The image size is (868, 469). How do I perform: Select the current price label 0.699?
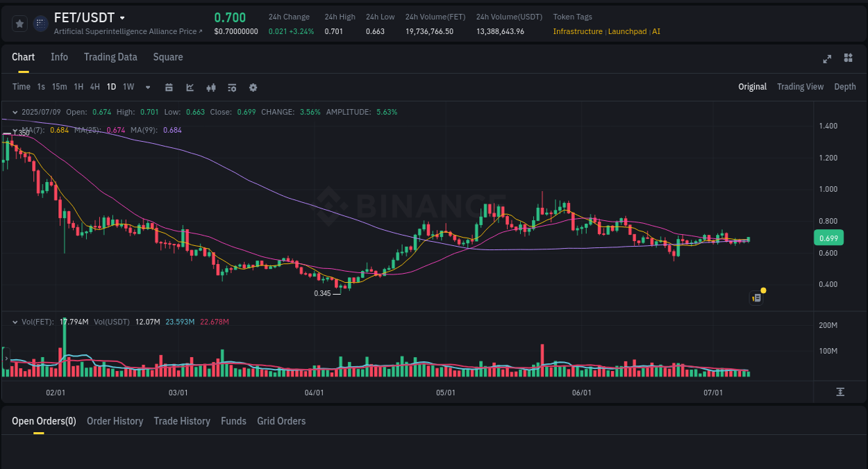tap(828, 238)
